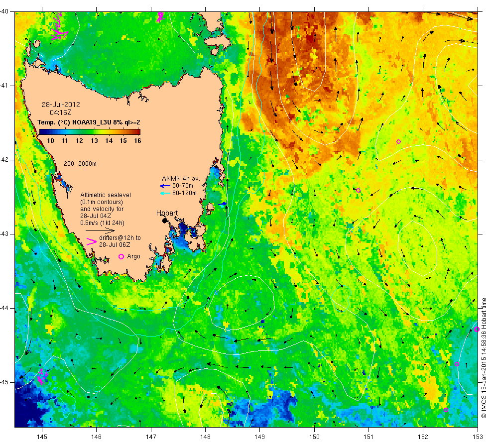Click the 13 value on temperature scale
This screenshot has height=448, width=488.
coord(94,140)
